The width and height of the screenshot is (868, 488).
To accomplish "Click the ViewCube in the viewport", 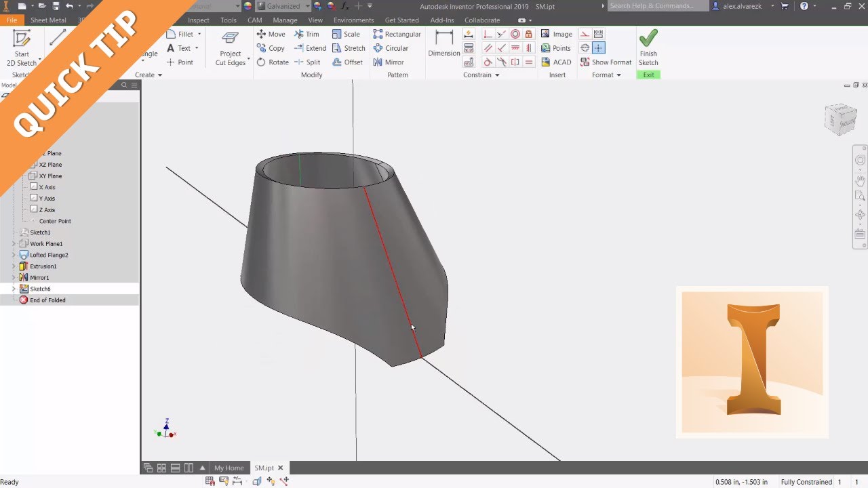I will [841, 119].
